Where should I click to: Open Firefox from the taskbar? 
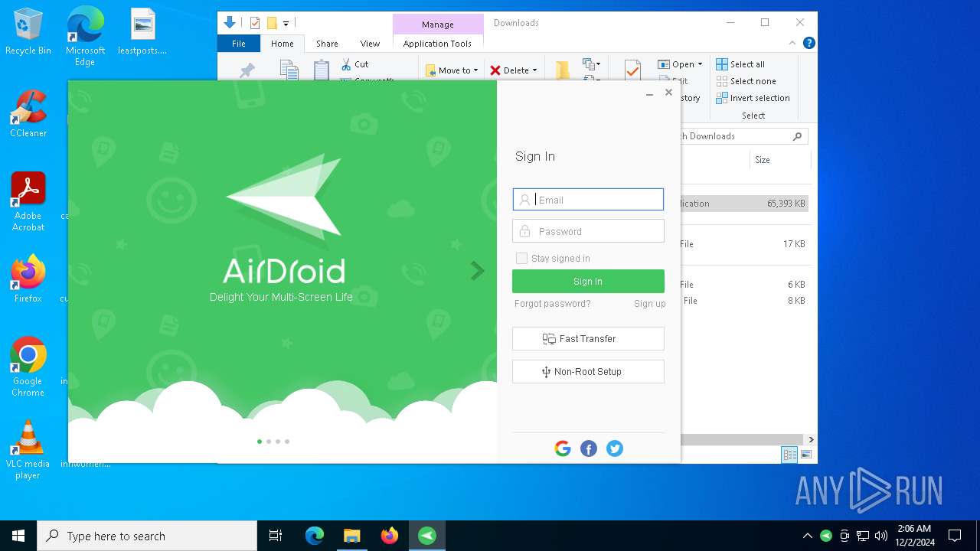(x=390, y=536)
